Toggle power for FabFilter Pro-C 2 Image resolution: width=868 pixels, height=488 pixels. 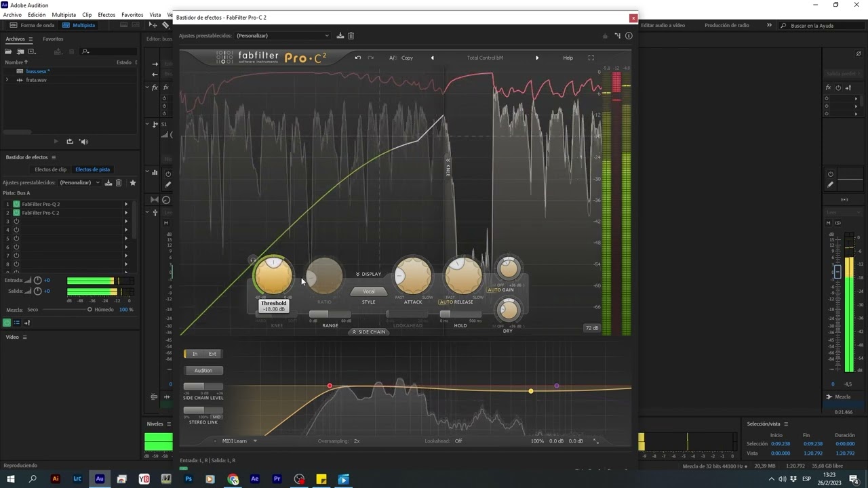[17, 213]
